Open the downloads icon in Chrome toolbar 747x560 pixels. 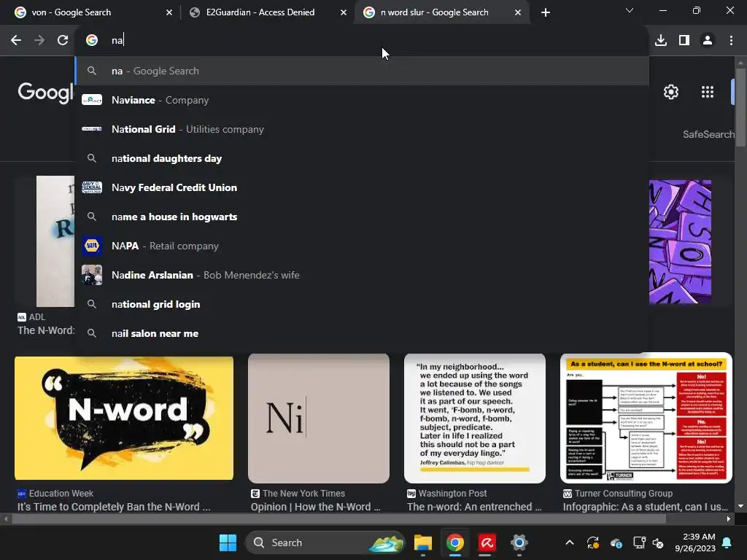click(x=661, y=41)
